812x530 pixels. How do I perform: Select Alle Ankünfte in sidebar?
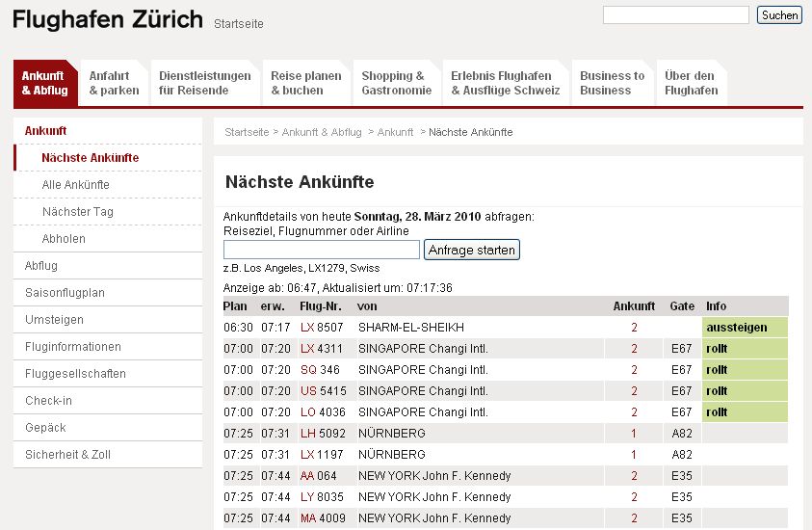[75, 184]
